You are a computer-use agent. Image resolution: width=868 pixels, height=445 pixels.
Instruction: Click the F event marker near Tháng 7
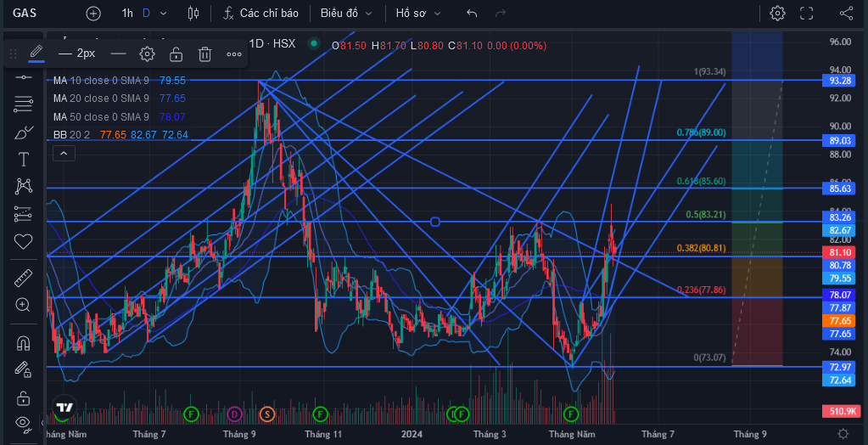click(191, 414)
